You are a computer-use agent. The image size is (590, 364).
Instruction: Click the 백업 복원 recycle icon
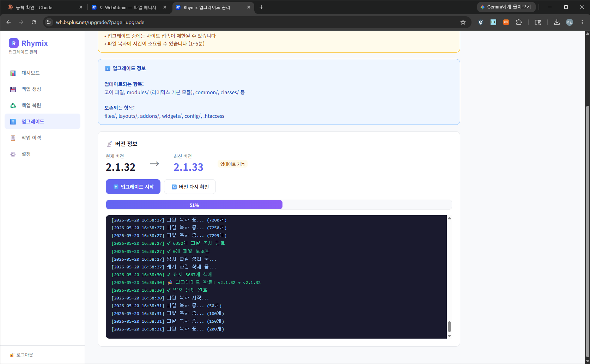[13, 105]
